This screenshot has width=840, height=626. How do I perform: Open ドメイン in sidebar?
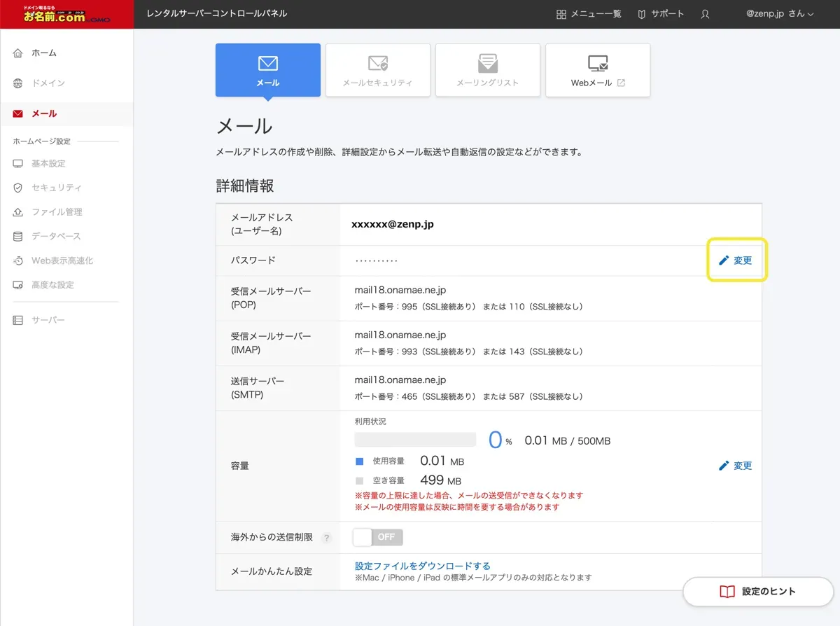tap(48, 83)
